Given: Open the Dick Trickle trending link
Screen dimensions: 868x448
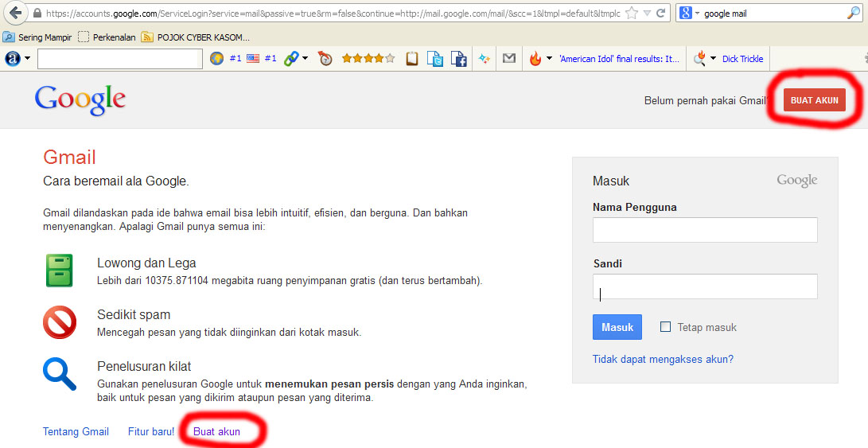Looking at the screenshot, I should [742, 59].
